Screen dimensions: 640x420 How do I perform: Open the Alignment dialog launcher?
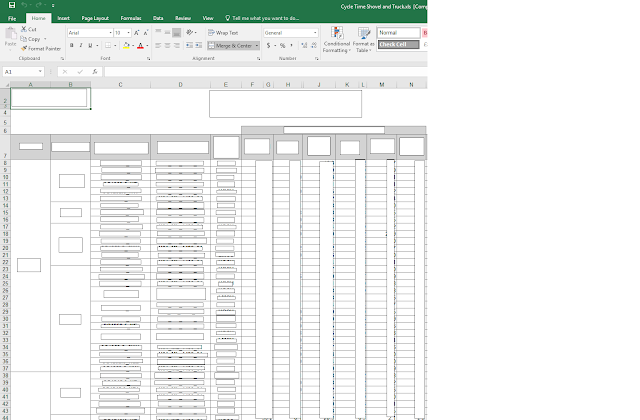(x=259, y=59)
